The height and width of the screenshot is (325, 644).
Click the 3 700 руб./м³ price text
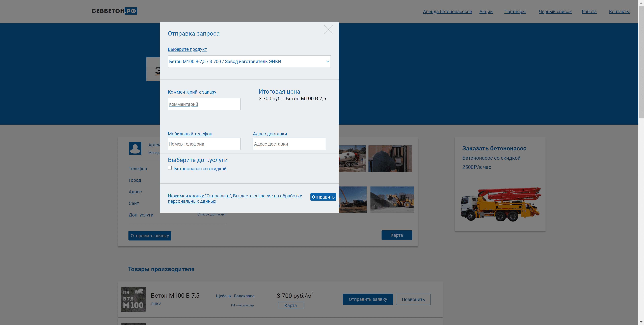295,295
